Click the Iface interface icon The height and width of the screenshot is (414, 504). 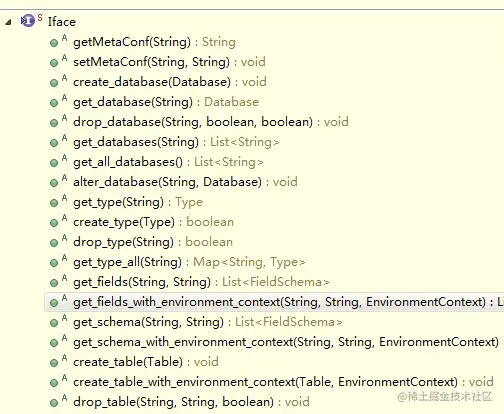[x=28, y=21]
